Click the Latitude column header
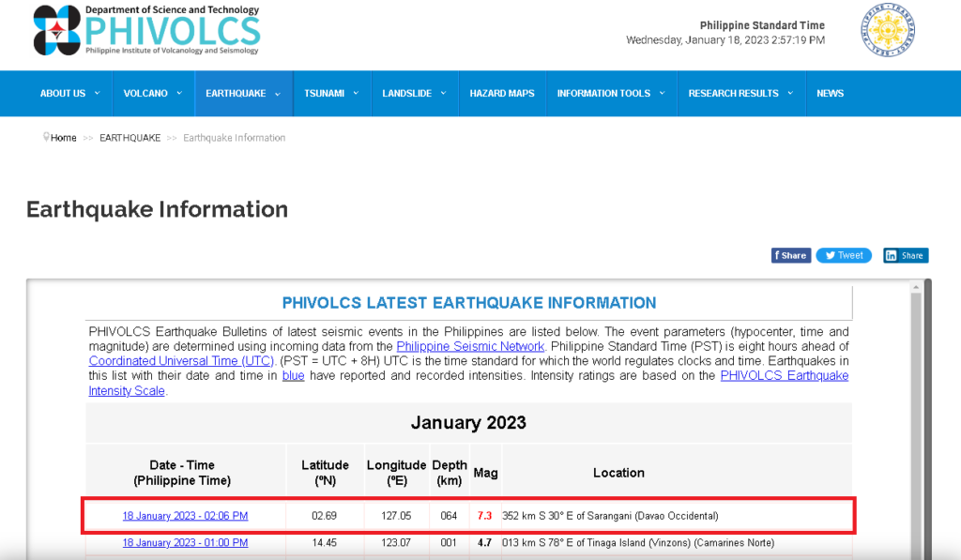Screen dimensions: 961x560 [x=325, y=473]
